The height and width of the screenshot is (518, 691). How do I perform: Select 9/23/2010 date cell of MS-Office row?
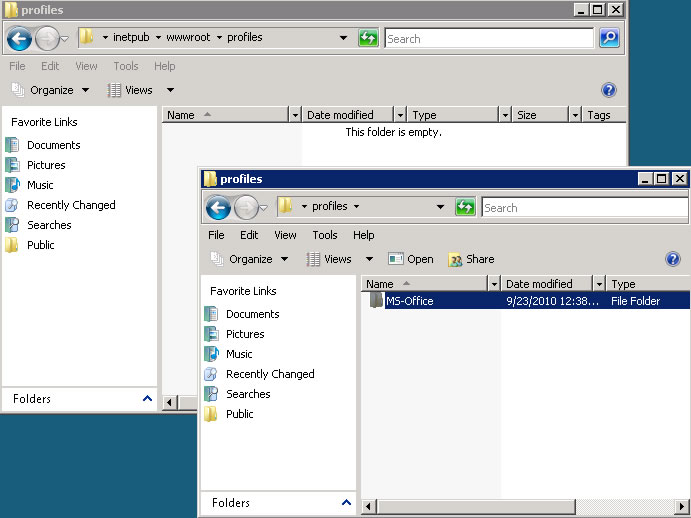click(552, 301)
